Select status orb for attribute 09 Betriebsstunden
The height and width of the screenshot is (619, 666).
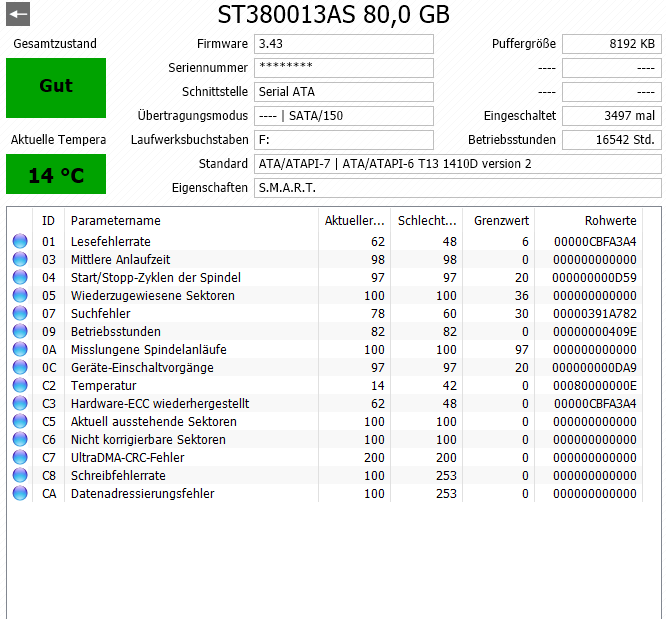tap(20, 331)
